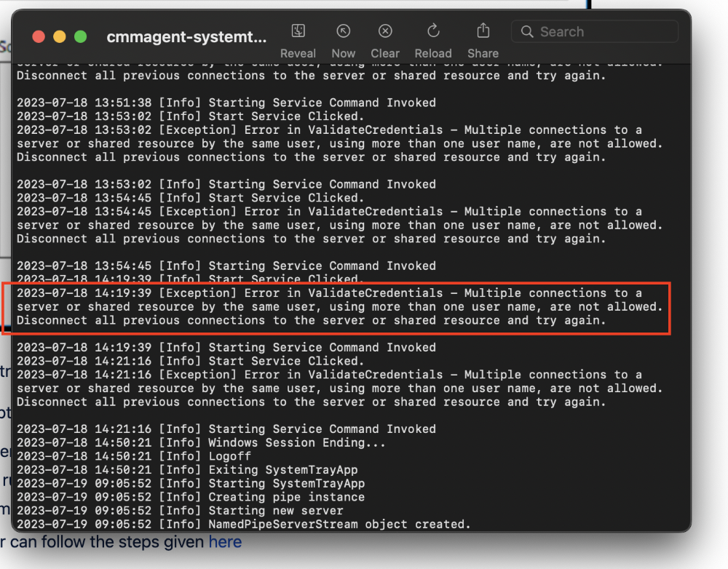The height and width of the screenshot is (569, 728).
Task: Click the cmmagent-systemt... window title
Action: click(x=186, y=36)
